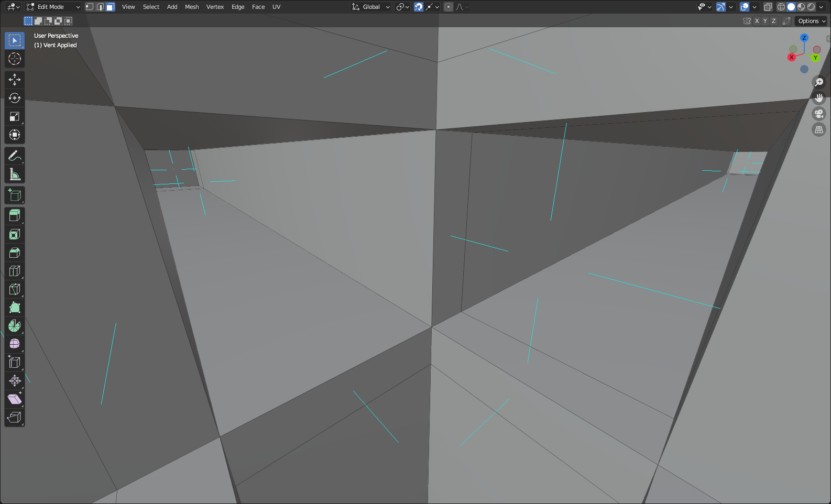Open the View menu
Image resolution: width=831 pixels, height=504 pixels.
pos(128,7)
